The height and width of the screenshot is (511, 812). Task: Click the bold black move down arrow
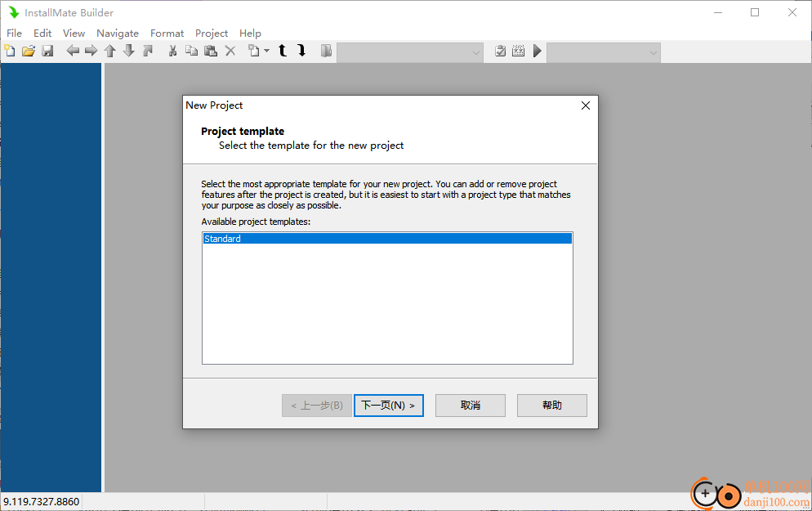click(302, 51)
